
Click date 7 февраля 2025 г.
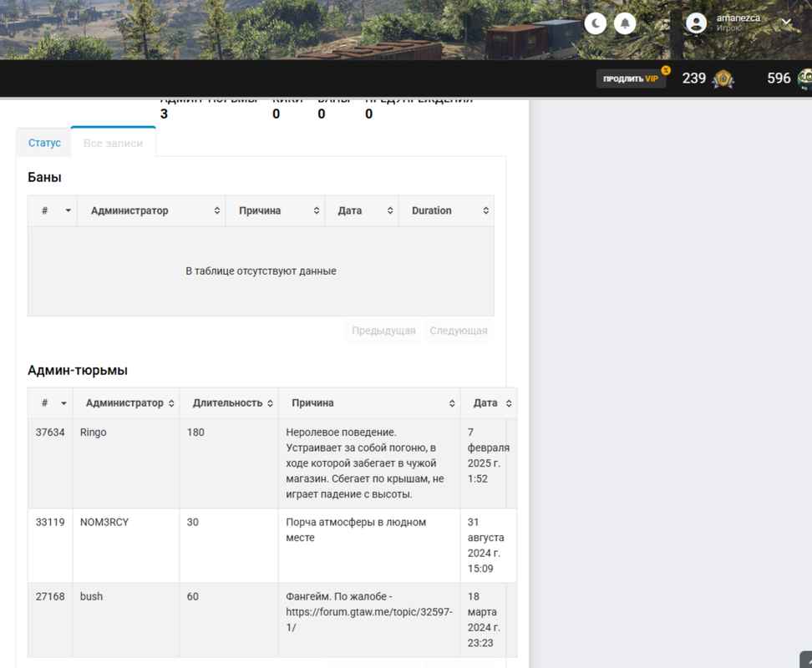click(489, 455)
